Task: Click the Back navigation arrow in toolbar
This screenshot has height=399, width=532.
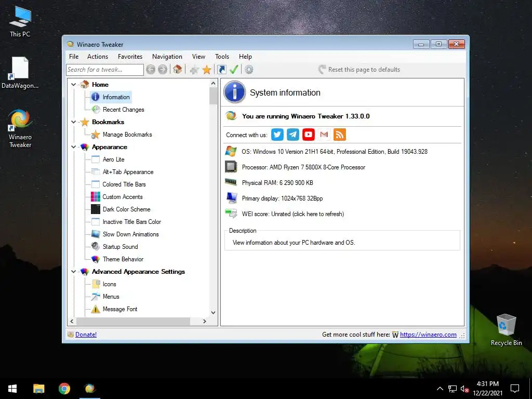Action: (x=151, y=70)
